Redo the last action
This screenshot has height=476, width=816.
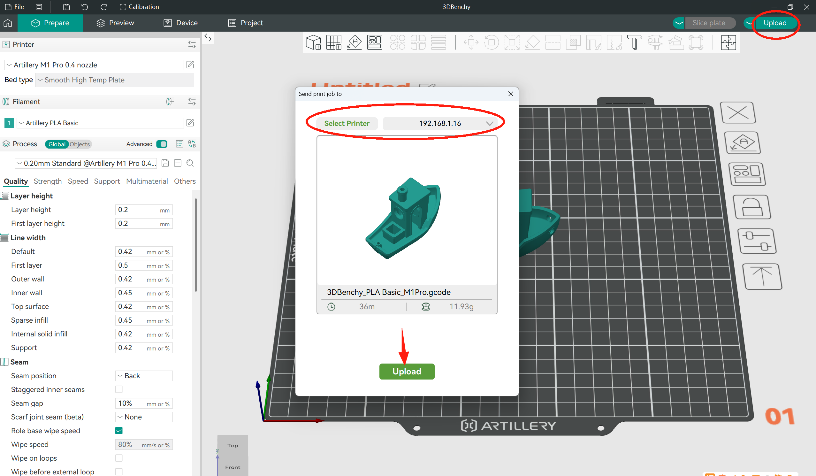[104, 7]
